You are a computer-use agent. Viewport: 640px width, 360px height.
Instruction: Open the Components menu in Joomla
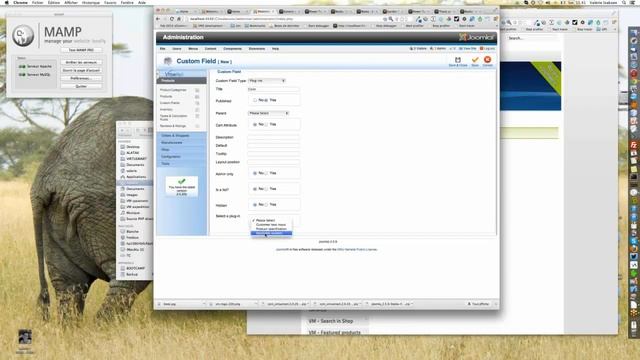click(232, 49)
